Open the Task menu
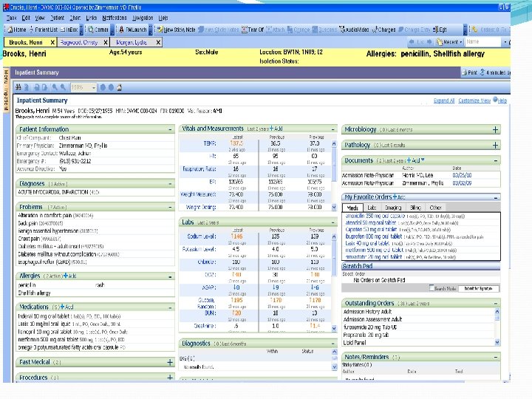The image size is (532, 399). pyautogui.click(x=11, y=18)
